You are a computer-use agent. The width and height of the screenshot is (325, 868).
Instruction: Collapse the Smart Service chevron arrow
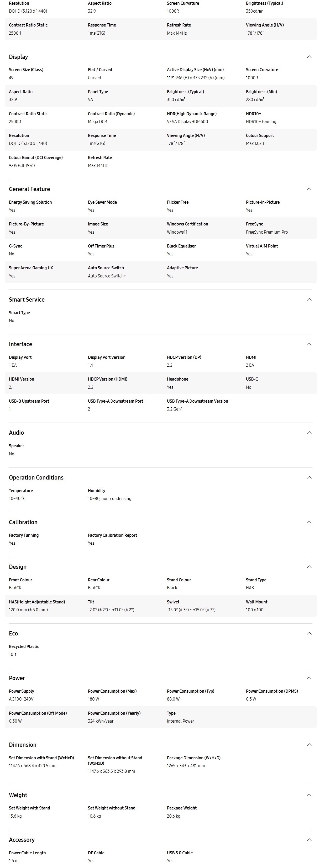click(309, 299)
